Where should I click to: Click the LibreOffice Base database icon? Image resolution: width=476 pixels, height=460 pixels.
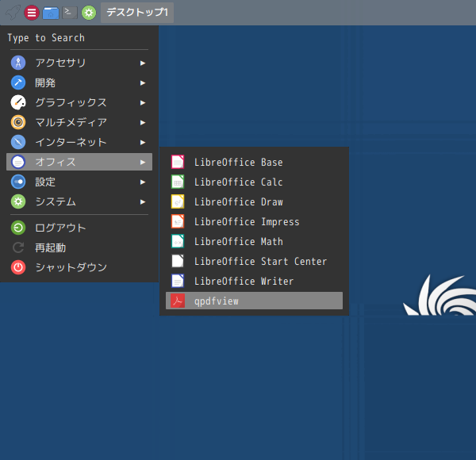click(178, 162)
